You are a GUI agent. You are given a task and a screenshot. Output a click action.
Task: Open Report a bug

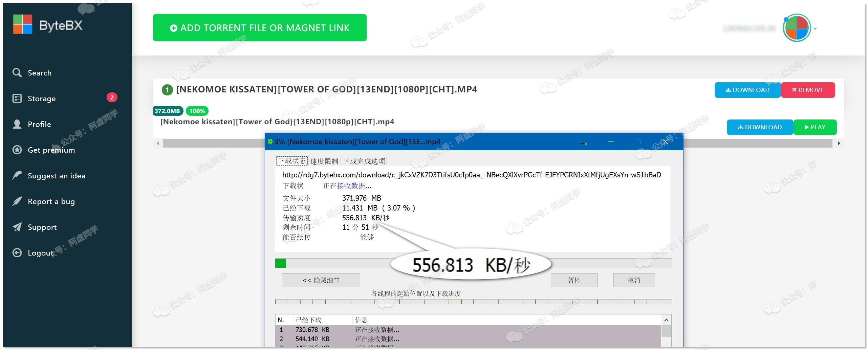click(x=51, y=201)
